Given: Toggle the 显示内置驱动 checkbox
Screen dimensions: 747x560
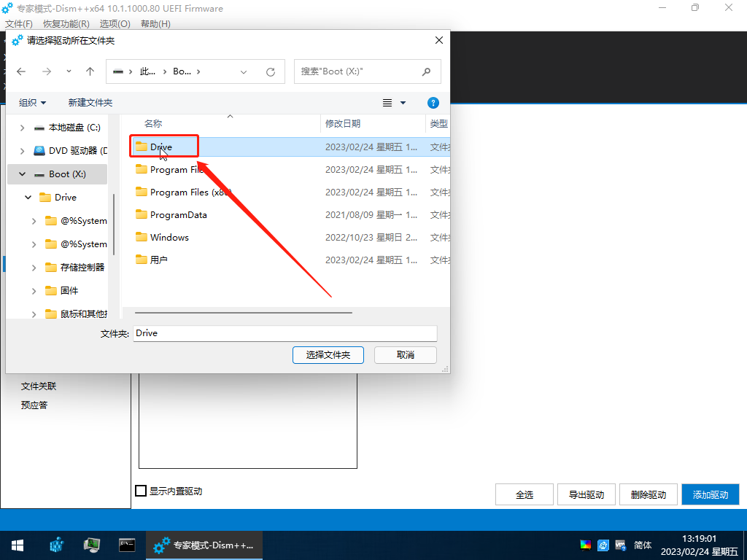Looking at the screenshot, I should pyautogui.click(x=142, y=491).
